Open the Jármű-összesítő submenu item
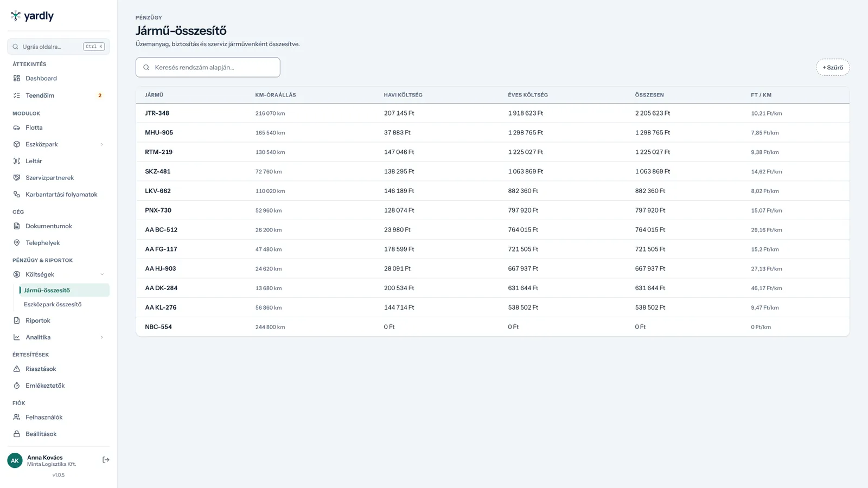The height and width of the screenshot is (488, 868). [64, 290]
